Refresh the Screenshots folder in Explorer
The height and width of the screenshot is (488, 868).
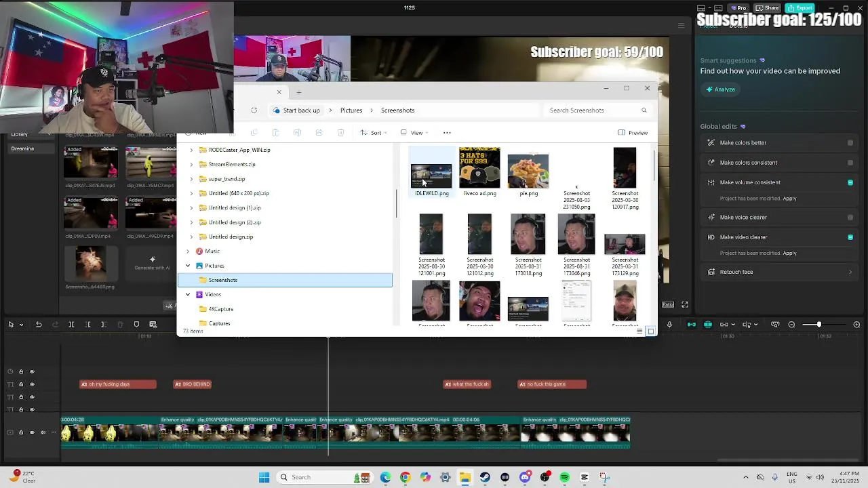[x=254, y=110]
